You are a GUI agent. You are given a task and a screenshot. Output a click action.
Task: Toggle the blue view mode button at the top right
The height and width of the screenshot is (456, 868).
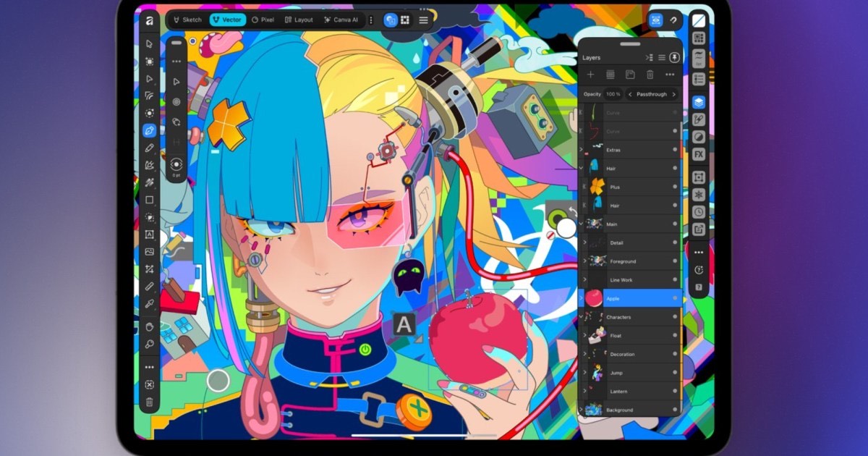[x=656, y=21]
